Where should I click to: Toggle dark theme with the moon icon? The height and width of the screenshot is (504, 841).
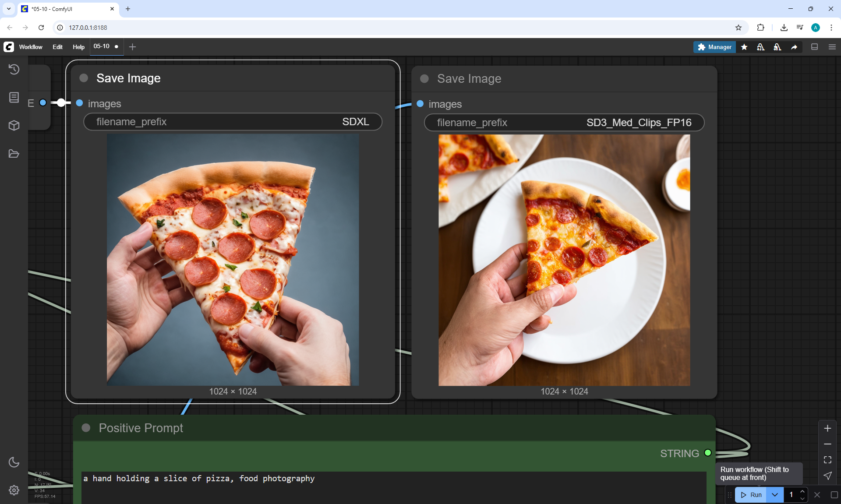click(14, 462)
